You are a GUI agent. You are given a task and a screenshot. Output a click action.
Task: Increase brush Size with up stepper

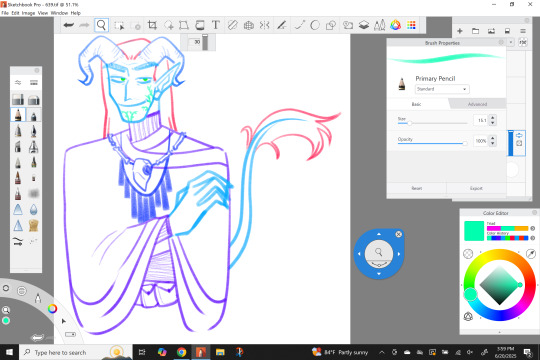[493, 117]
